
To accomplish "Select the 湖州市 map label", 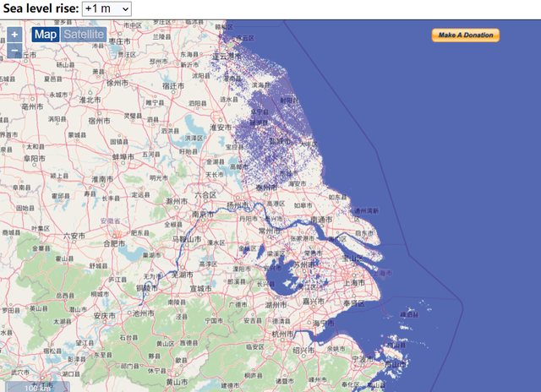I will pos(276,305).
